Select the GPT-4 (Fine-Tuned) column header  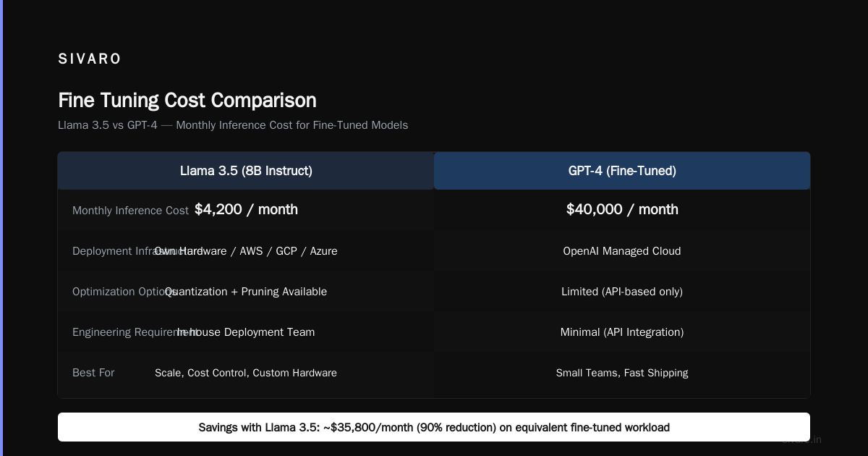coord(622,171)
